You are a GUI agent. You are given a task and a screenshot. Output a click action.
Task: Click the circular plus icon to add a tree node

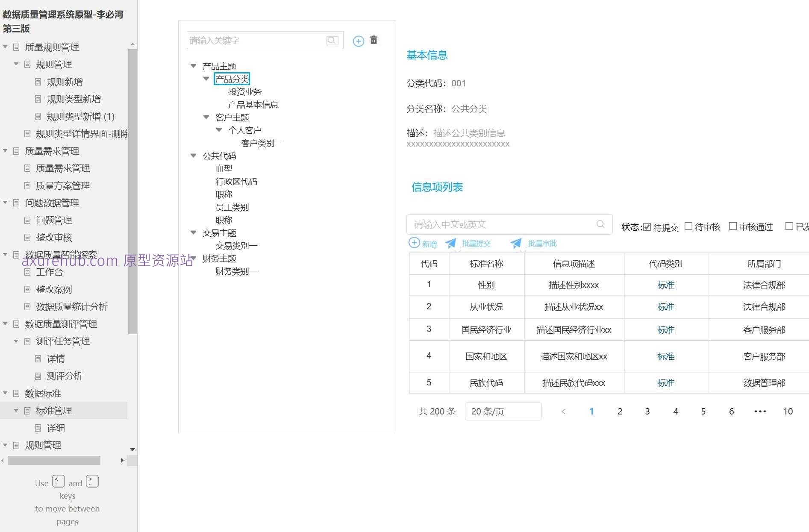[358, 41]
